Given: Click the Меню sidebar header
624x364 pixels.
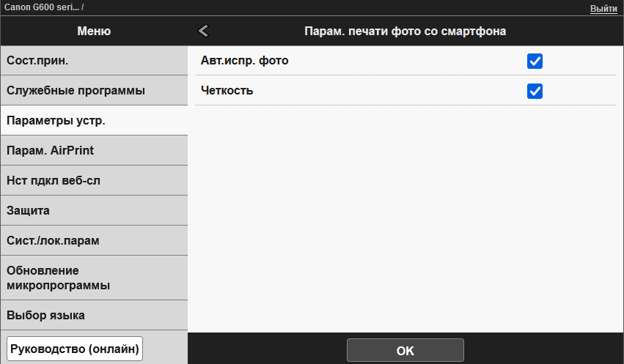Looking at the screenshot, I should [x=94, y=31].
